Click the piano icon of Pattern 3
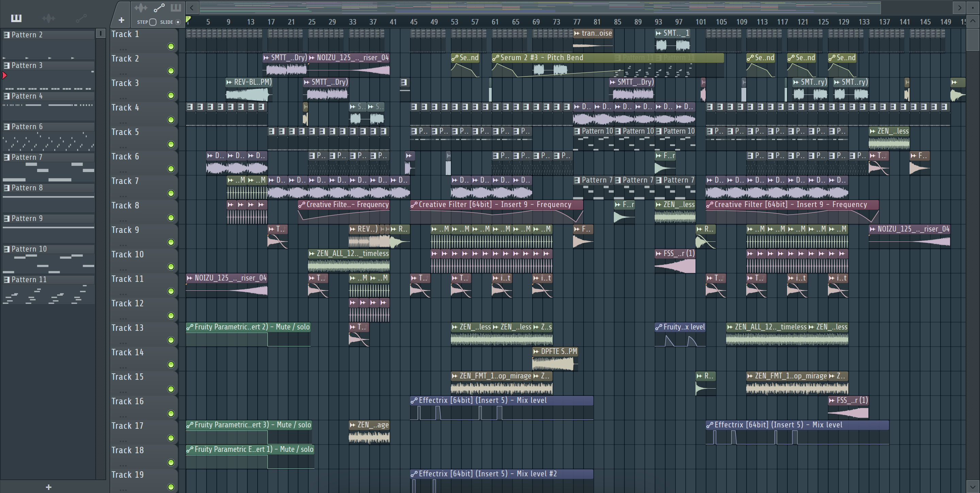980x493 pixels. point(6,65)
